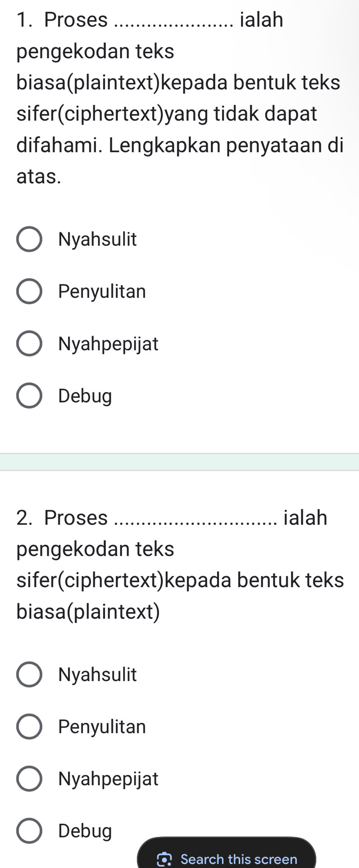This screenshot has height=868, width=359.
Task: Select the Nyahsulit option for question 2
Action: (x=28, y=674)
